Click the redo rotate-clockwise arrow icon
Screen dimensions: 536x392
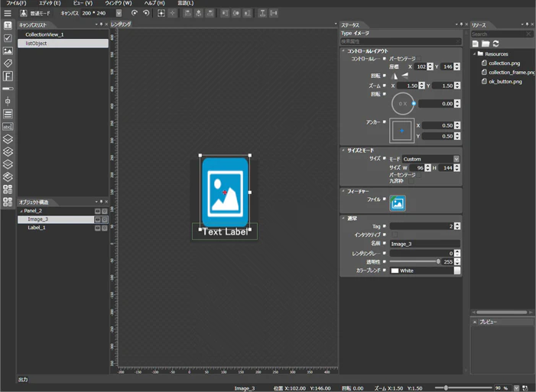[x=135, y=13]
